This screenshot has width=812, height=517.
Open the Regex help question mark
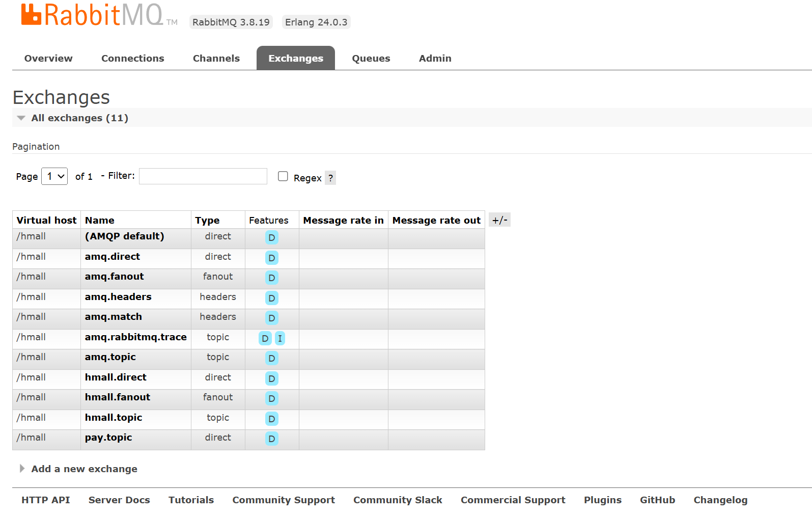click(330, 178)
